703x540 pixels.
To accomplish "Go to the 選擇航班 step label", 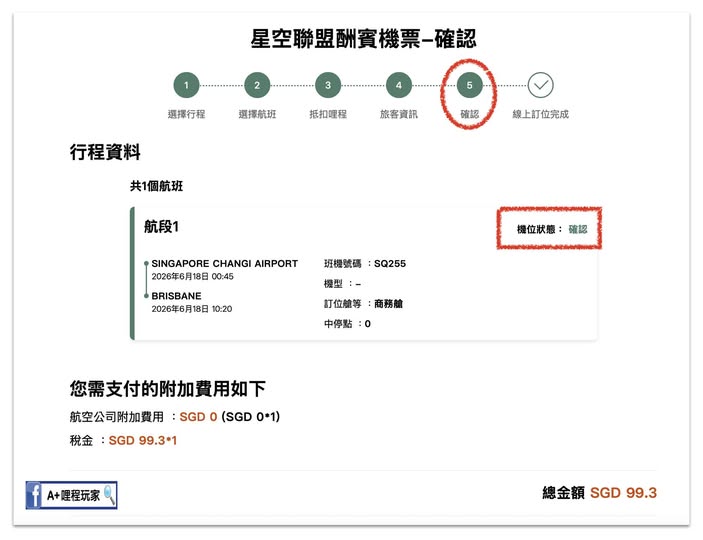I will [x=257, y=114].
